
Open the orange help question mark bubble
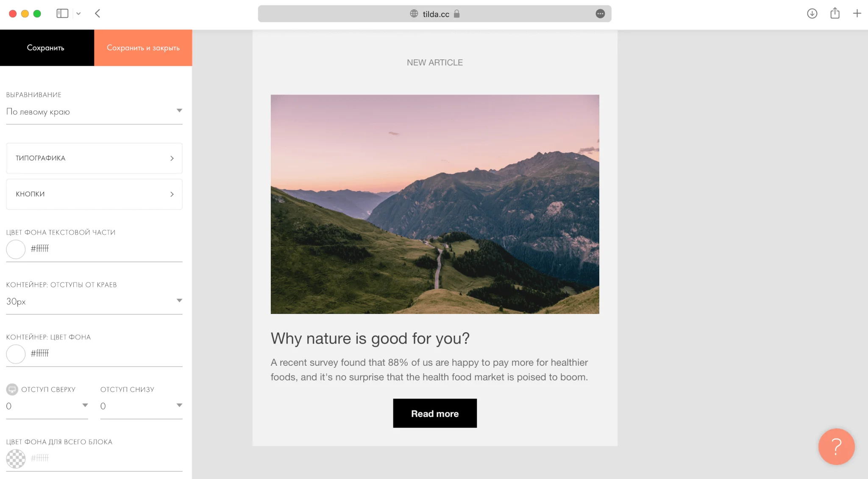click(836, 447)
